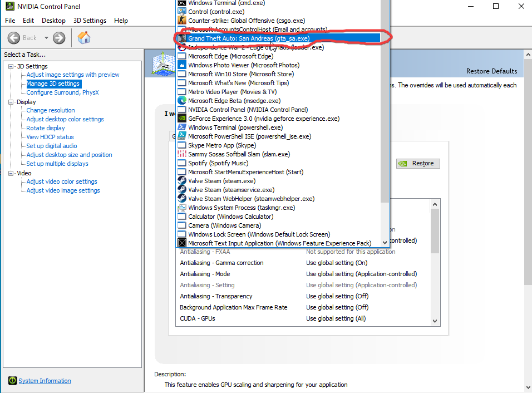This screenshot has height=393, width=532.
Task: Select the Windows Terminal (cmd.exe) icon
Action: [x=182, y=3]
